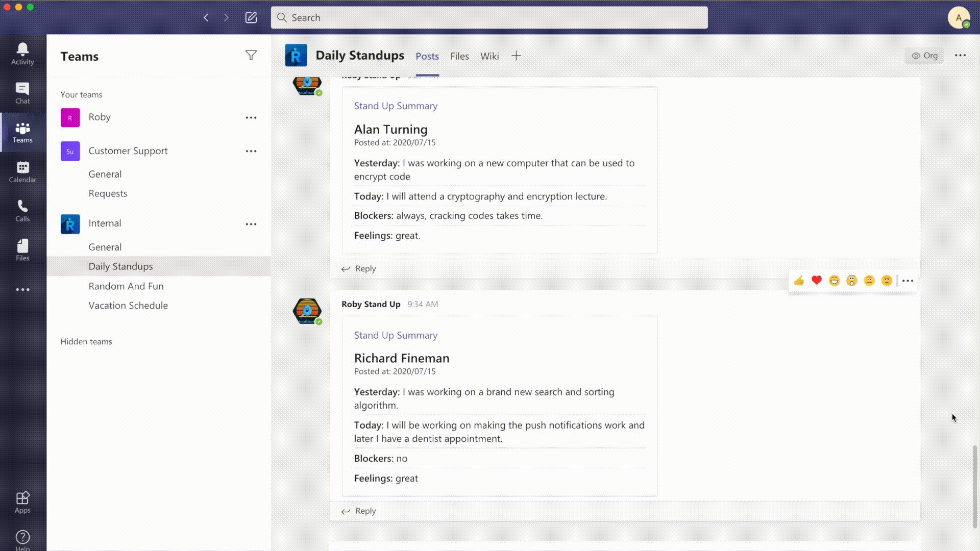Click the posts vertical scrollbar
This screenshot has height=551, width=980.
pyautogui.click(x=974, y=487)
